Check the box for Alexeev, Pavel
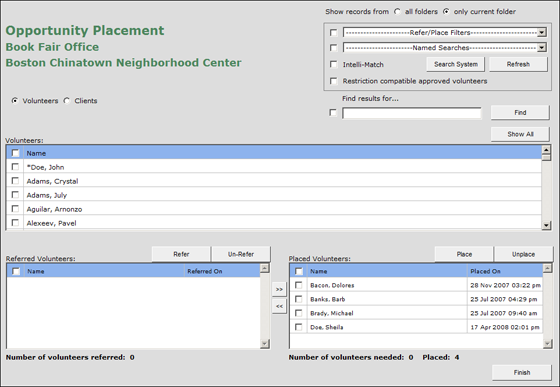 click(15, 223)
